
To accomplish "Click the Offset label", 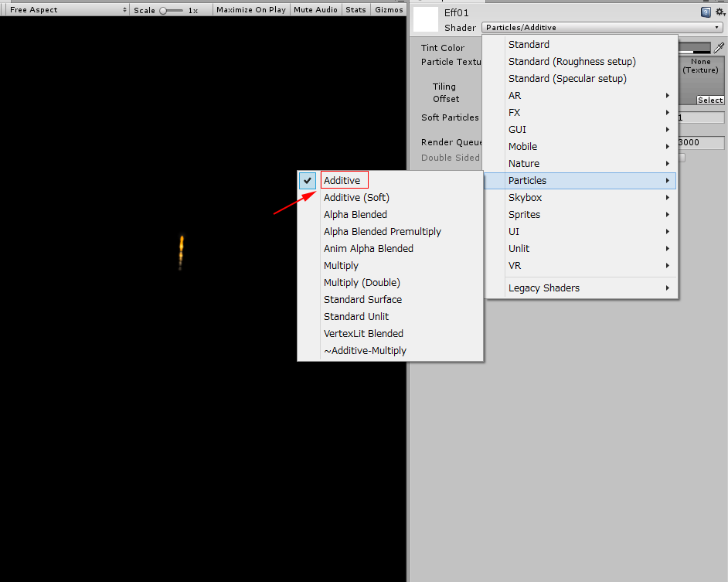I will tap(446, 99).
